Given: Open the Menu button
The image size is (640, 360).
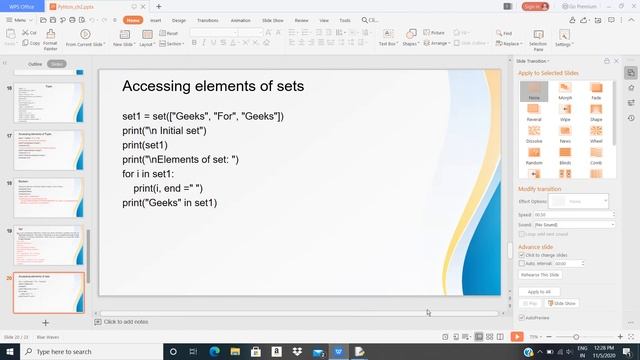Looking at the screenshot, I should coord(19,20).
